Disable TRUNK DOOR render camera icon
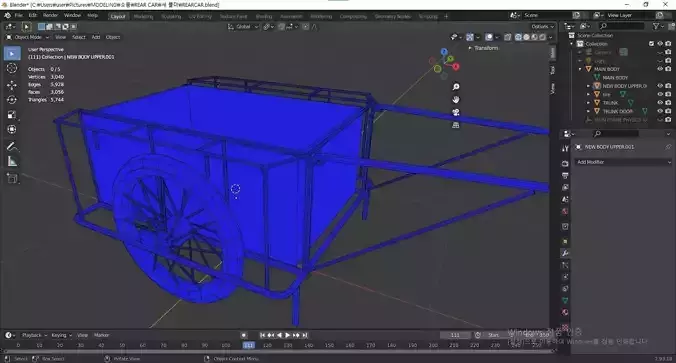 pos(668,111)
